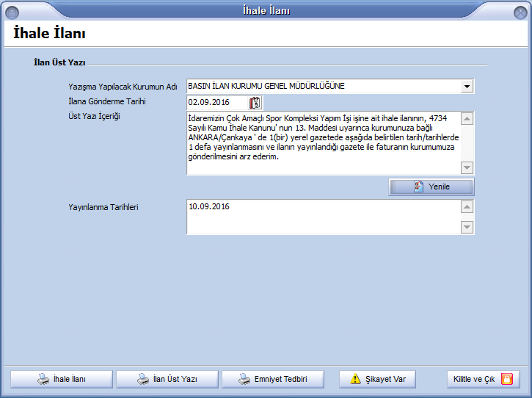Open calendar picker next to İlana Gönderme Tarihi
The width and height of the screenshot is (532, 398).
click(x=255, y=103)
